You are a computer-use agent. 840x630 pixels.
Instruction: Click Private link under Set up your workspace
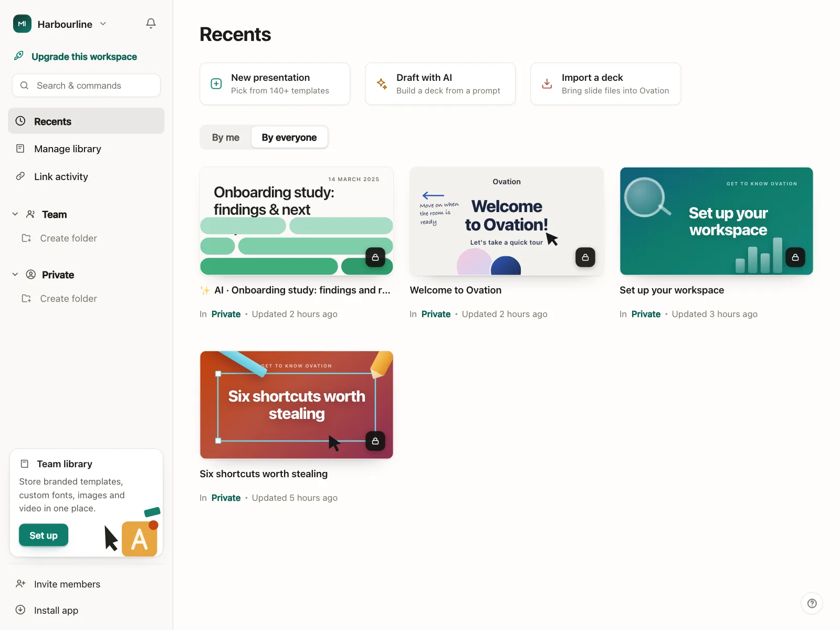point(646,314)
